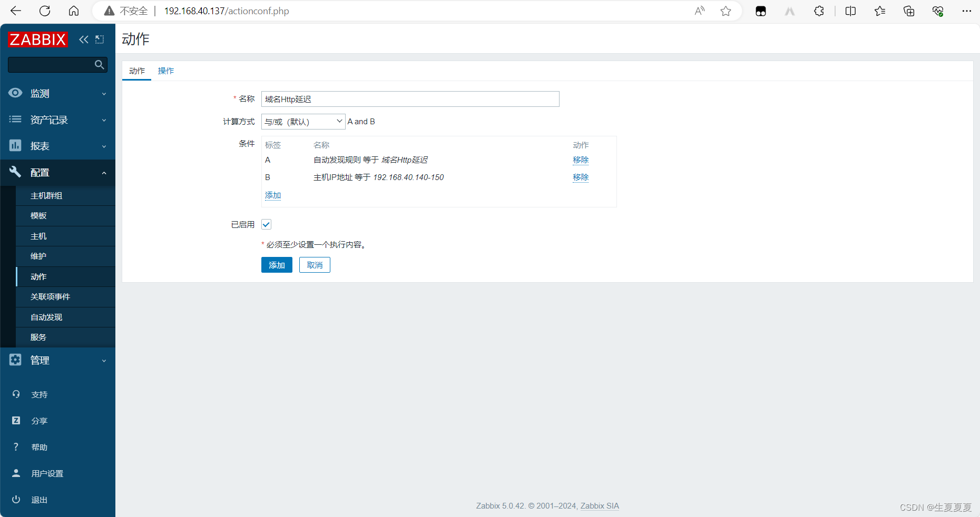The image size is (980, 517).
Task: Reload the page with refresh icon
Action: point(45,11)
